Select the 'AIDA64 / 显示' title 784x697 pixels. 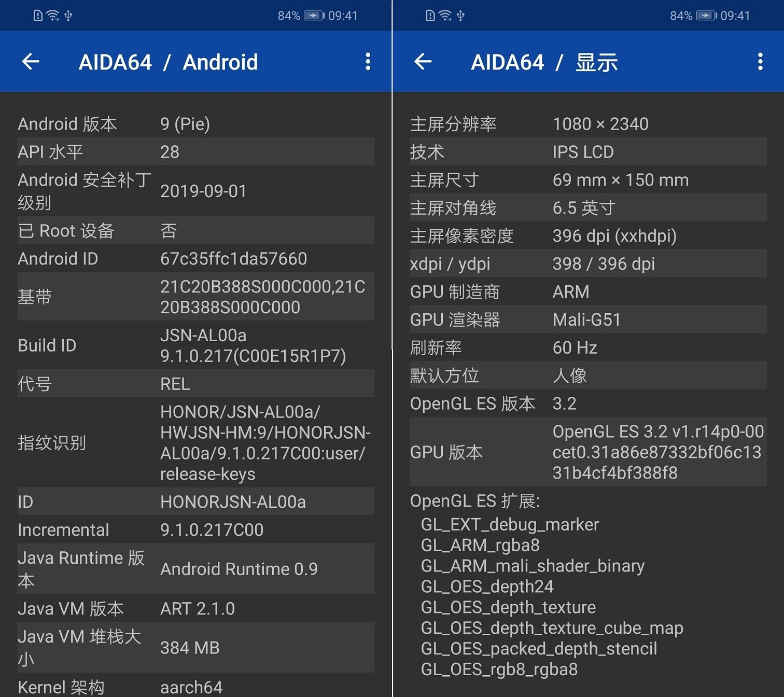pos(544,62)
